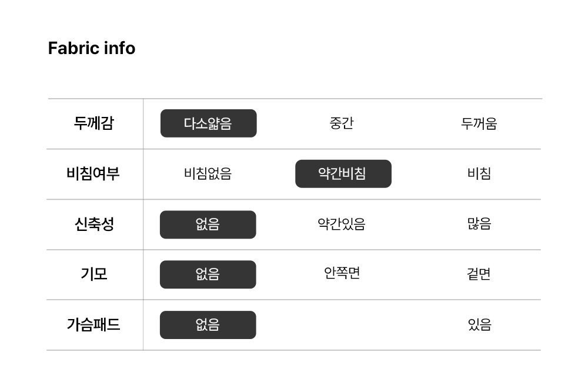Select 없음 in the 신축성 row
Screen dimensions: 588x369
208,224
